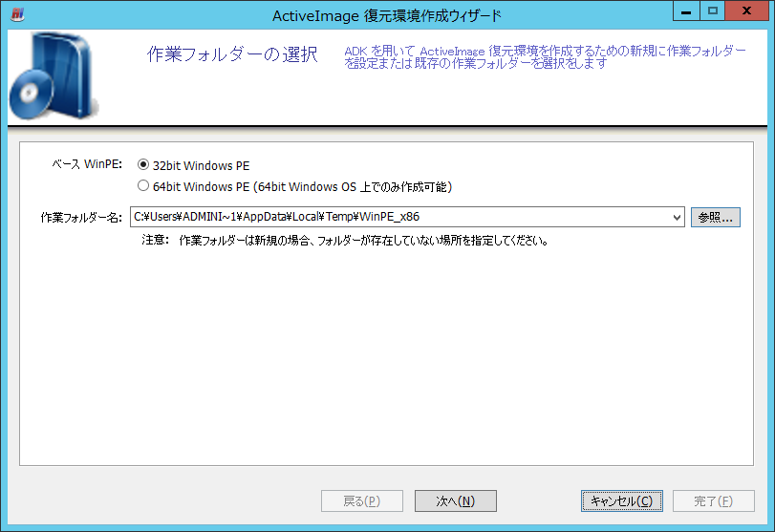
Task: Click the 次へ(N) next button
Action: point(455,500)
